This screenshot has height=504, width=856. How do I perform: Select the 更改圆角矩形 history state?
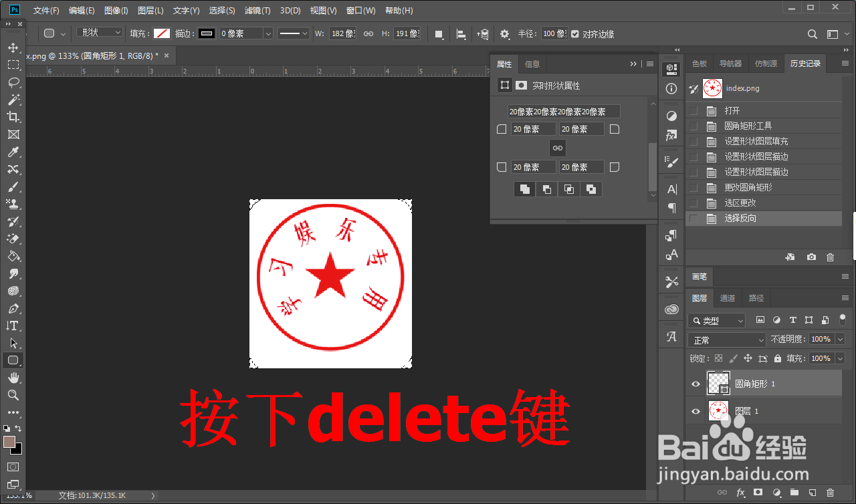tap(764, 187)
